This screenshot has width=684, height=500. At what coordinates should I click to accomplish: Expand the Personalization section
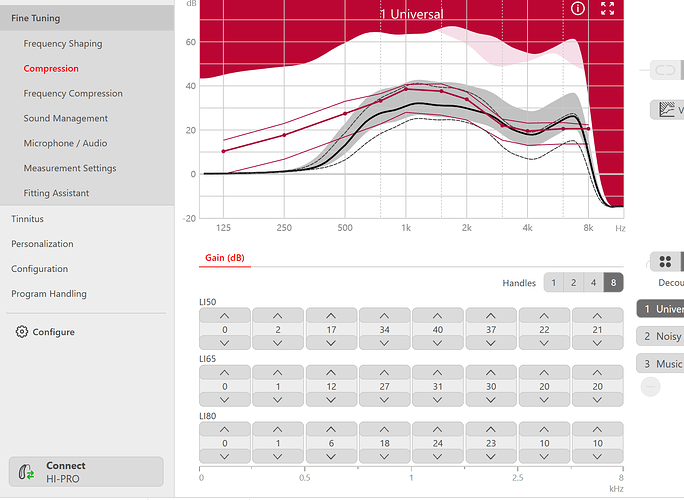click(42, 243)
